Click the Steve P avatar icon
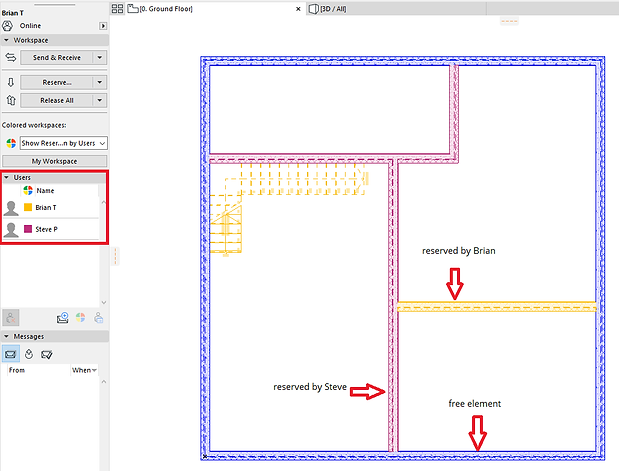Image resolution: width=619 pixels, height=471 pixels. pos(11,230)
